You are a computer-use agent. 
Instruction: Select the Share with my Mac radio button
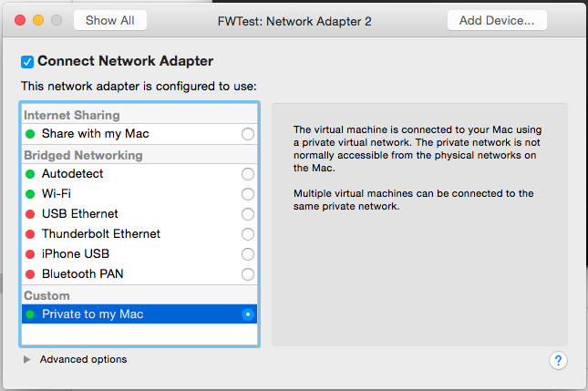point(247,134)
